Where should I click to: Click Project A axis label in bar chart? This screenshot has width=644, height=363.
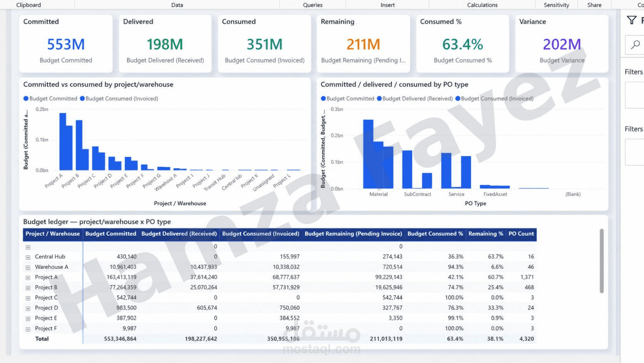[x=54, y=181]
